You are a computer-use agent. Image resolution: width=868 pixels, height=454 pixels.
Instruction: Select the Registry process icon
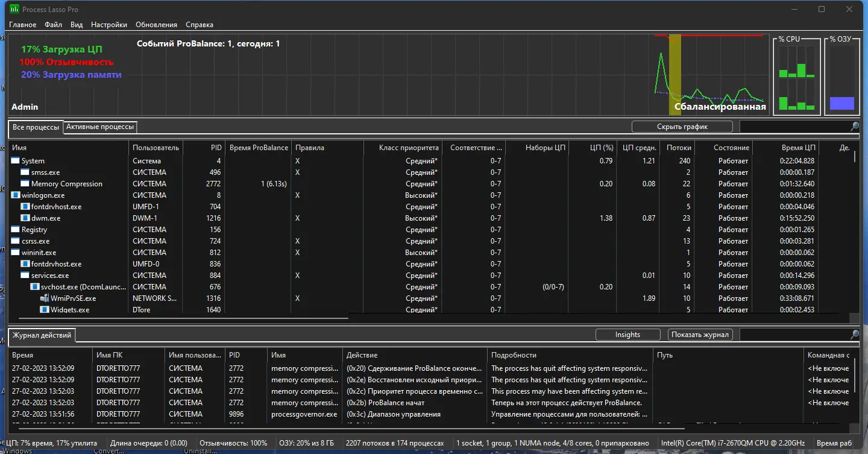pos(16,230)
